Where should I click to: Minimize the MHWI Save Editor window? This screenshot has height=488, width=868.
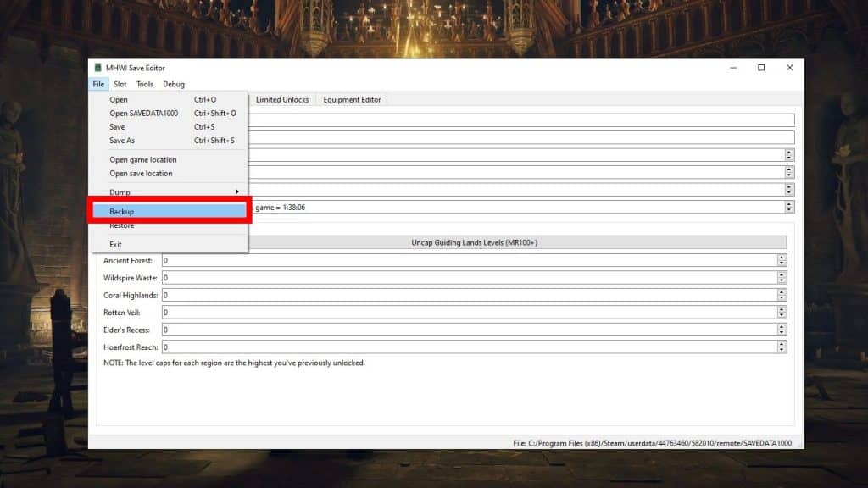tap(733, 68)
